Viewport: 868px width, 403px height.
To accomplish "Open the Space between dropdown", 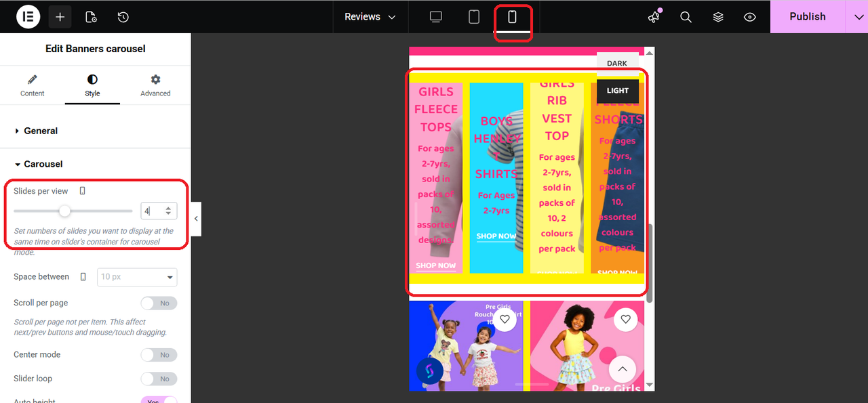I will [x=137, y=276].
